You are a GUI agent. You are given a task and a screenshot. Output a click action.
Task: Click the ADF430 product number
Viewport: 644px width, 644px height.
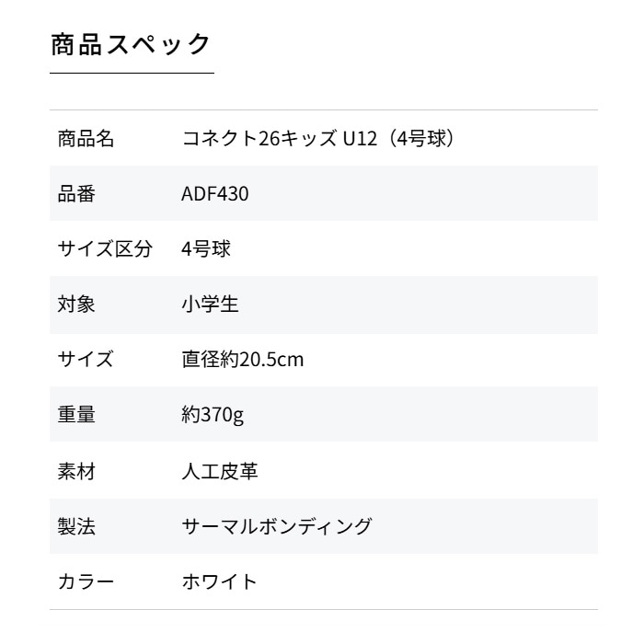click(215, 194)
